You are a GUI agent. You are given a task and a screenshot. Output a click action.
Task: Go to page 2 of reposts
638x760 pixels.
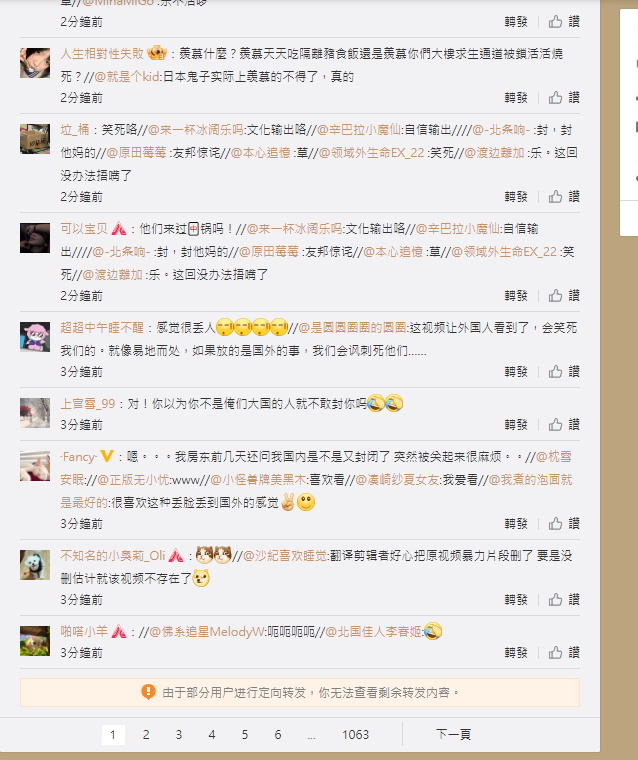pyautogui.click(x=146, y=735)
